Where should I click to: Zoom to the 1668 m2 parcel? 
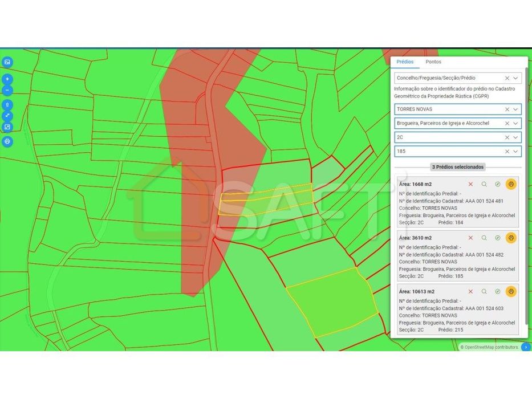[x=484, y=184]
